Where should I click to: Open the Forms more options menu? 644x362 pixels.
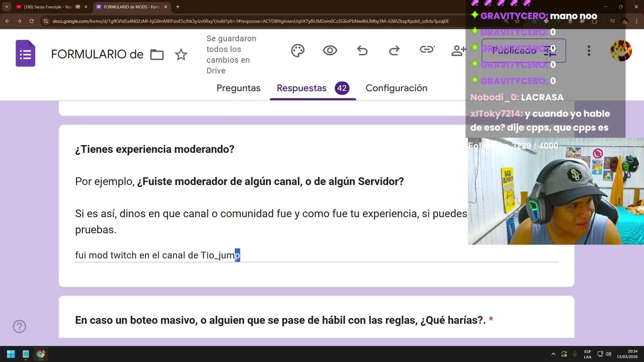tap(589, 50)
